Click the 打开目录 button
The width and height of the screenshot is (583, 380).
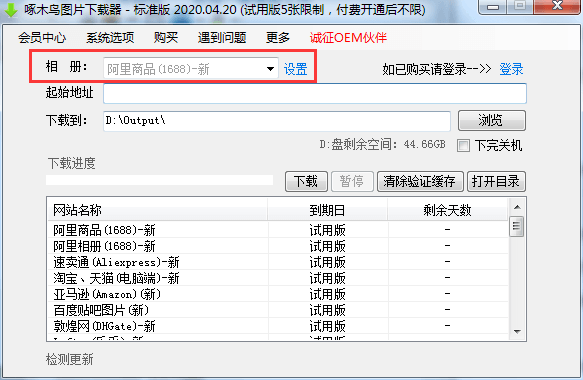[496, 181]
